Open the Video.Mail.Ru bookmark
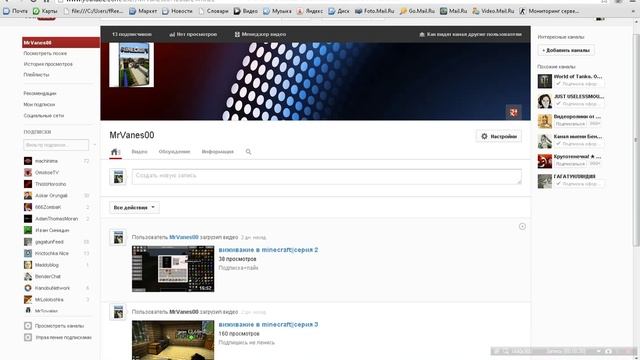Screen dimensions: 640x360 tap(493, 11)
